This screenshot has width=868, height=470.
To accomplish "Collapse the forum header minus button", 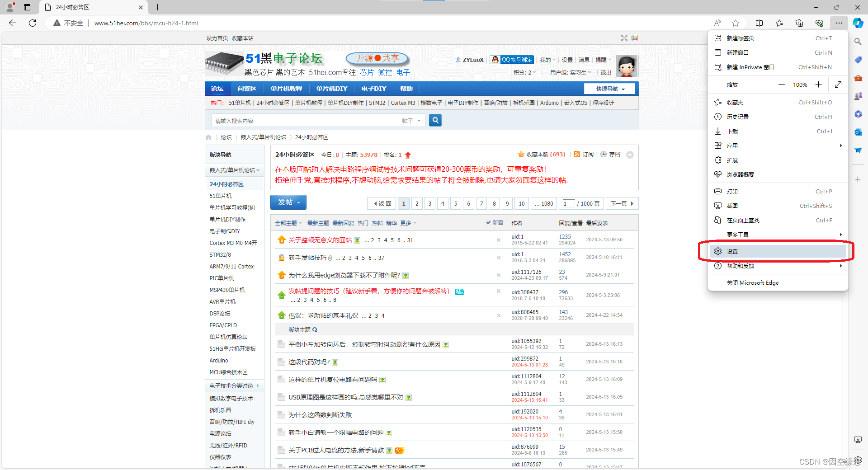I will click(x=630, y=155).
